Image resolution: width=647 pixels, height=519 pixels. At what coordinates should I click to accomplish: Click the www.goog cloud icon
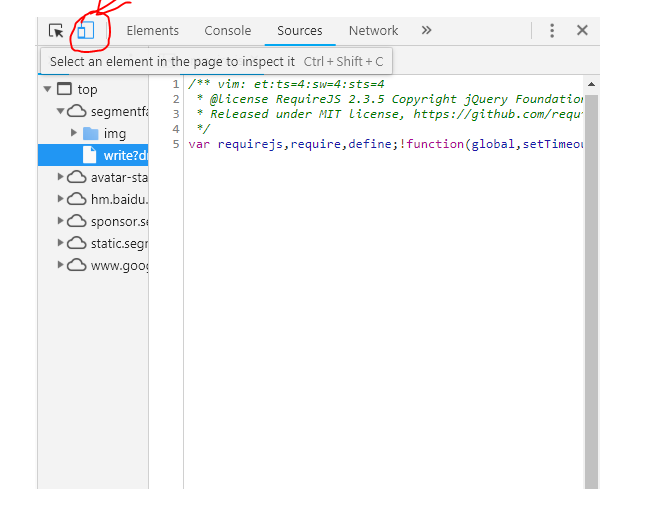(x=77, y=265)
